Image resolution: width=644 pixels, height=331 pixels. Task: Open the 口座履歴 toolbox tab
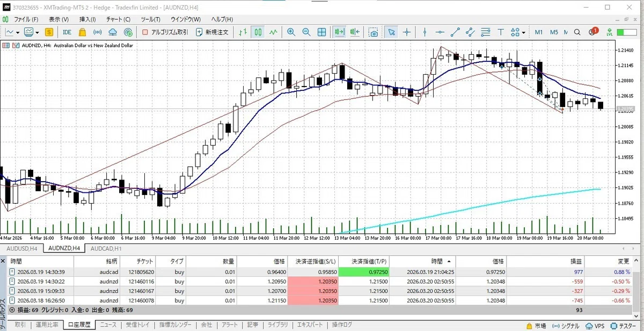(79, 325)
